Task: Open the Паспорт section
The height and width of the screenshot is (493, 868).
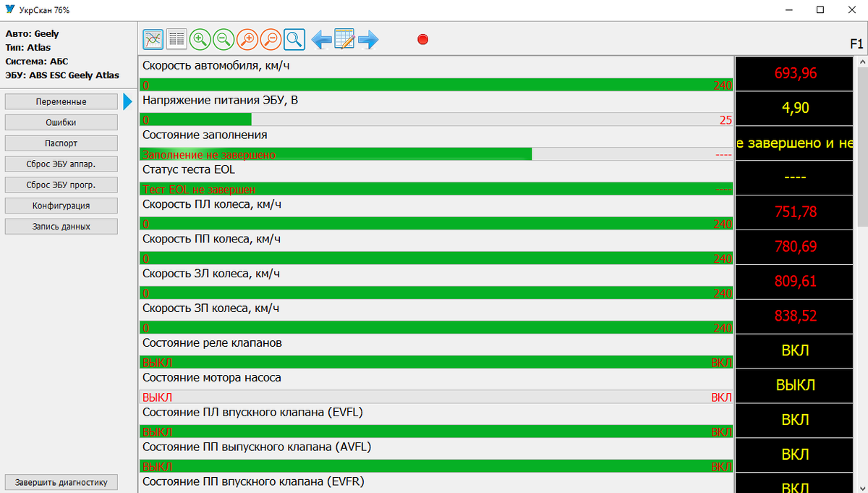Action: 61,143
